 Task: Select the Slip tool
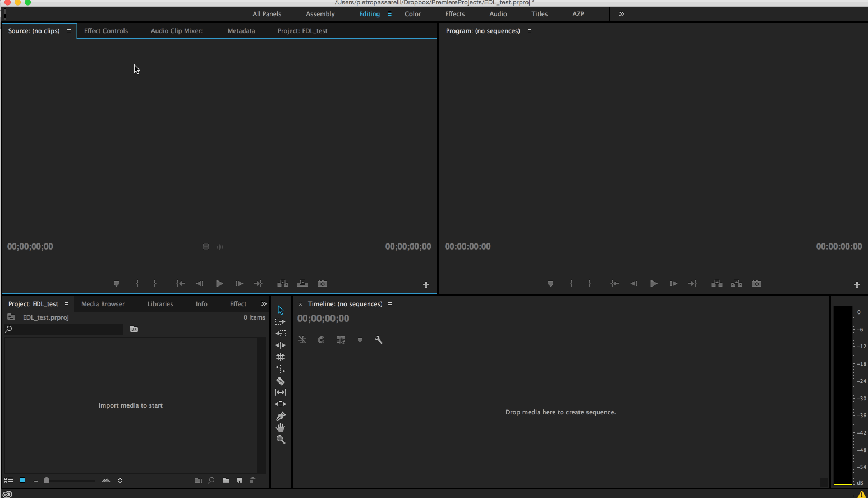coord(281,393)
